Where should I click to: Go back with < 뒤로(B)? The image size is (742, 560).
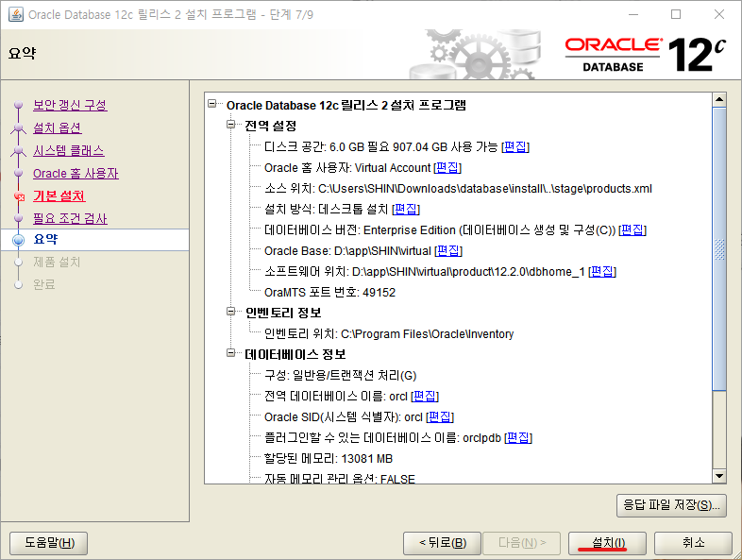(x=442, y=543)
